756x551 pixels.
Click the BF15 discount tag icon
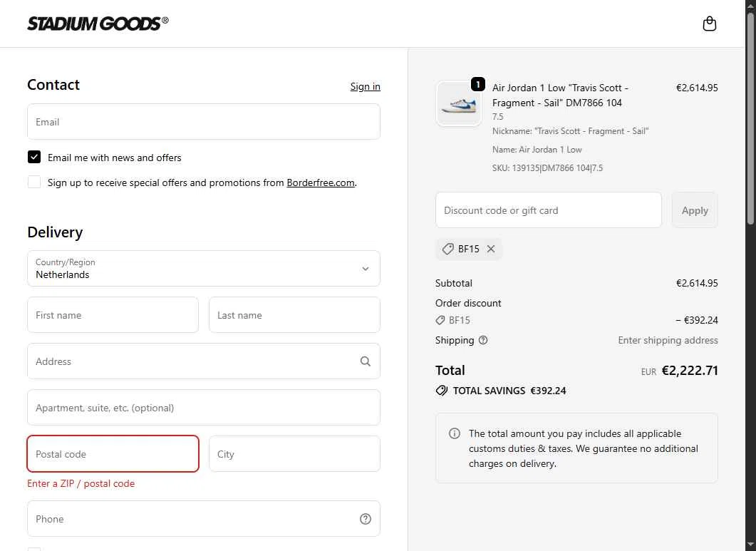[x=448, y=249]
